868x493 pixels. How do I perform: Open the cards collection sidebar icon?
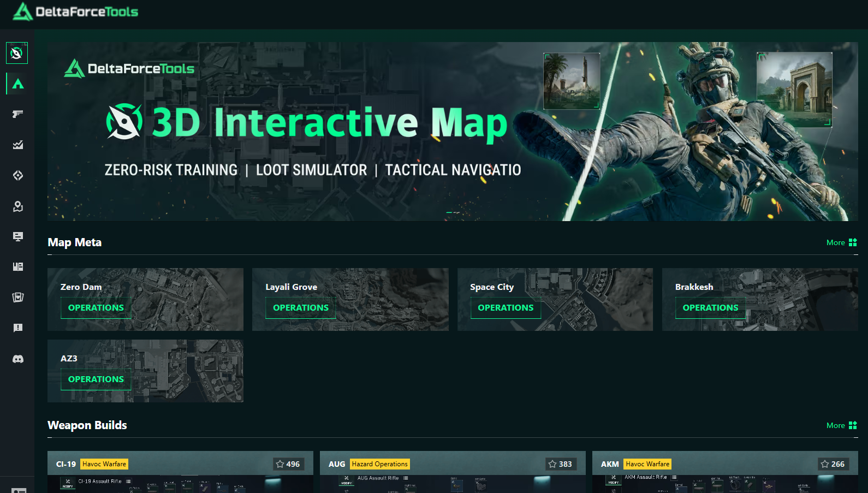[17, 297]
